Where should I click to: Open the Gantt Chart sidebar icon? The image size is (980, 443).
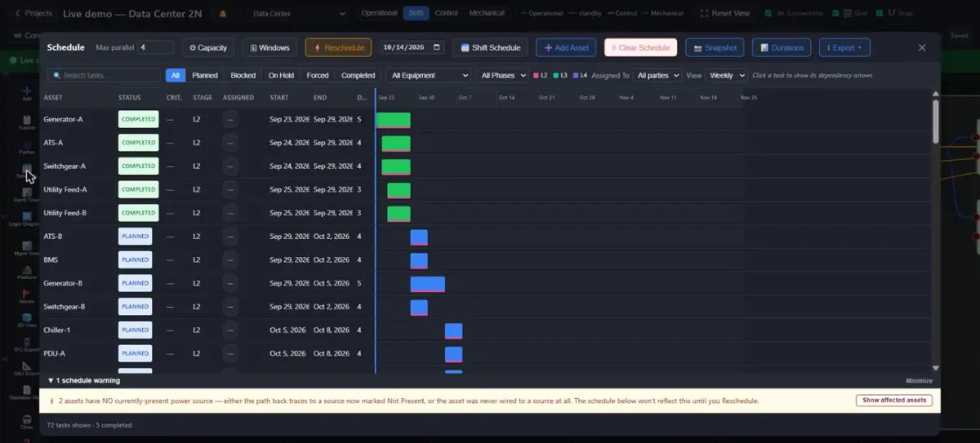click(x=27, y=194)
